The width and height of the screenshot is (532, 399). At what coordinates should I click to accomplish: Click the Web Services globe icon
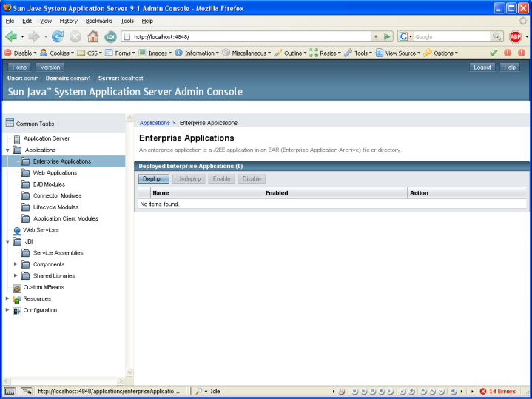point(17,231)
